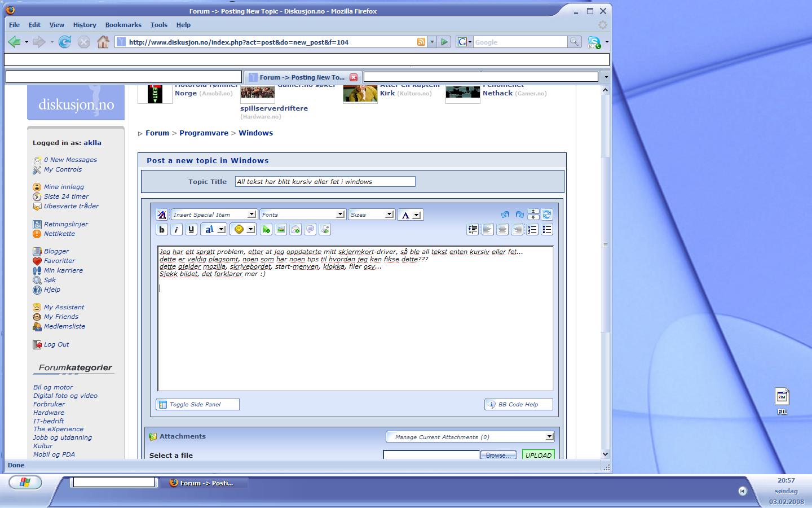812x508 pixels.
Task: Open the address bar history dropdown arrow
Action: 432,42
